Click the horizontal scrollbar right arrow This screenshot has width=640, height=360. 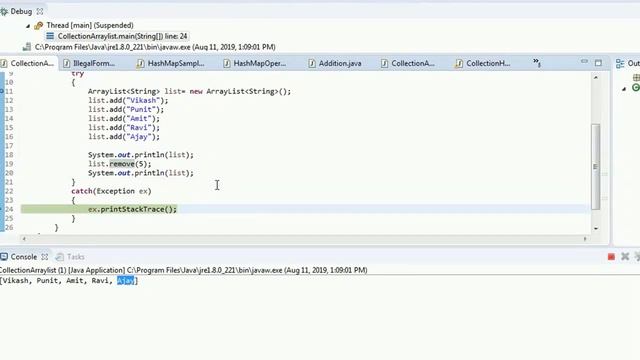[585, 239]
